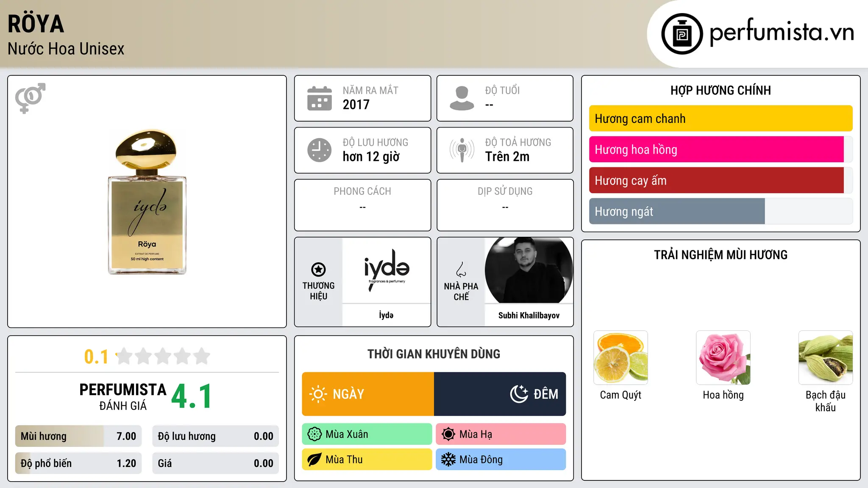Click the grey rating stars row
This screenshot has width=868, height=488.
(x=163, y=356)
